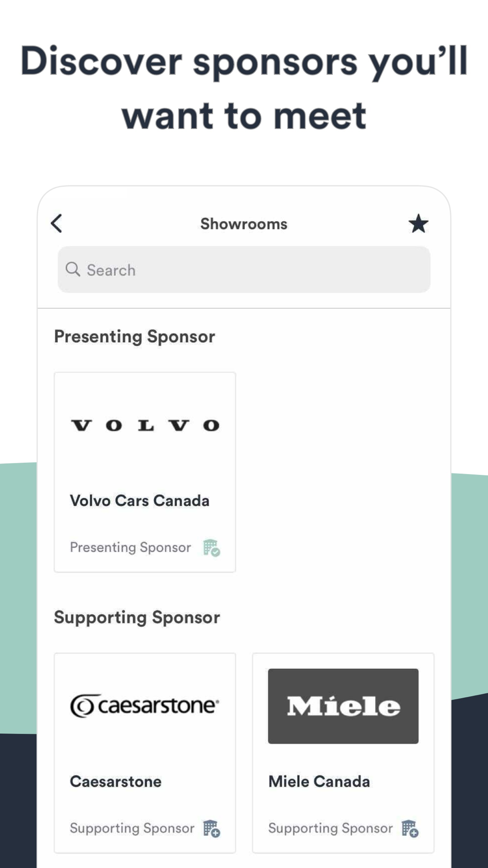Focus the Search input field
The height and width of the screenshot is (868, 488).
[x=244, y=269]
